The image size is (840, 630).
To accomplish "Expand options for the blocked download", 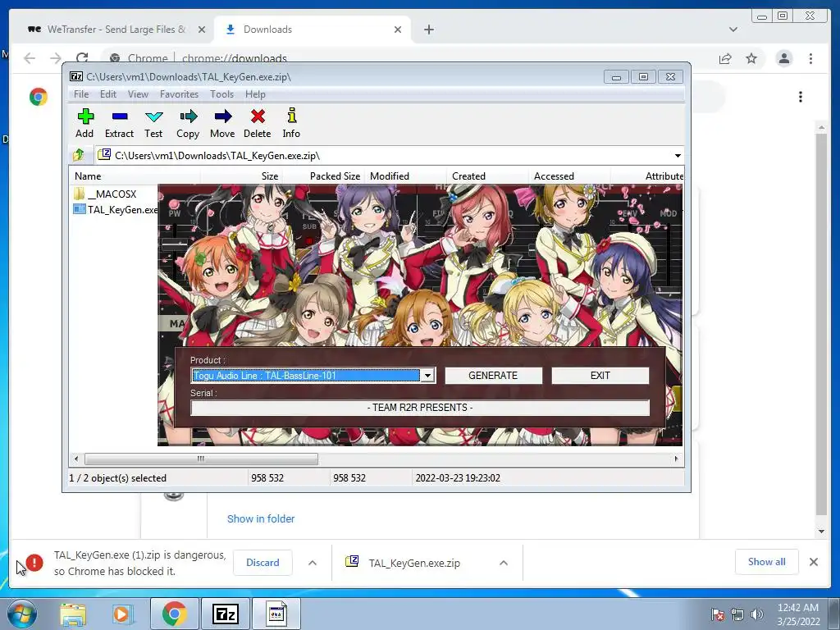I will pyautogui.click(x=313, y=563).
